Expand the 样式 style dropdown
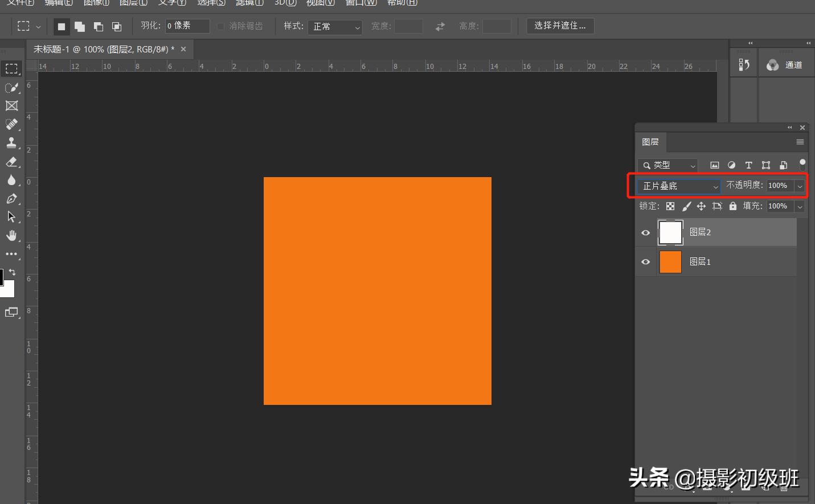This screenshot has width=815, height=504. [334, 27]
